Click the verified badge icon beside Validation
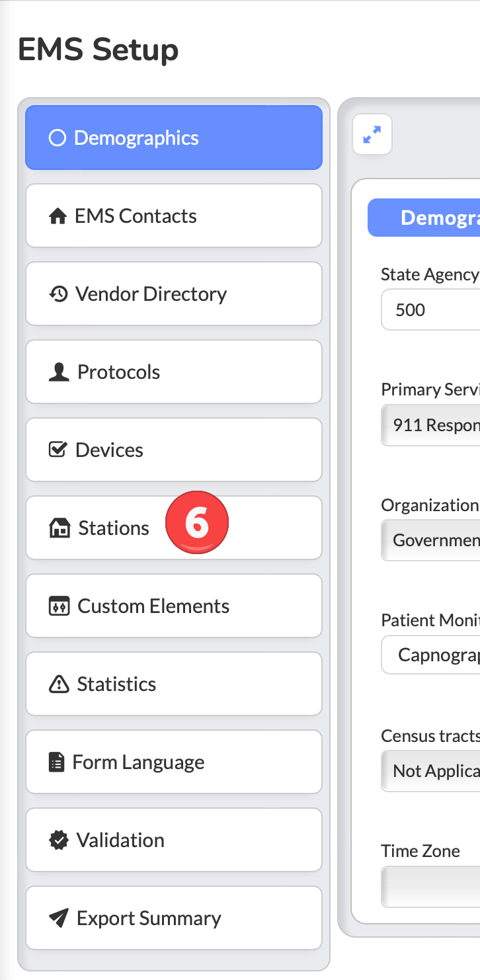Viewport: 480px width, 980px height. pyautogui.click(x=59, y=840)
